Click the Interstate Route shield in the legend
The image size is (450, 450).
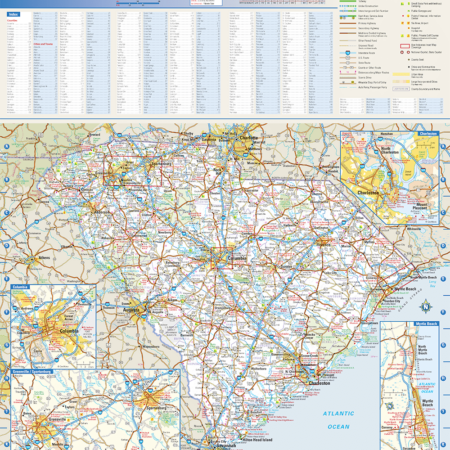348,53
